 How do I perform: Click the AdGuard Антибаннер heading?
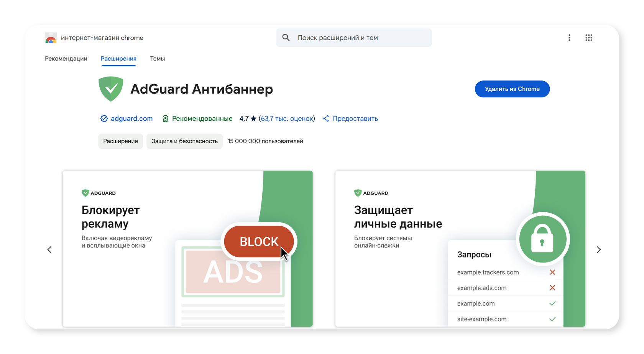coord(202,89)
